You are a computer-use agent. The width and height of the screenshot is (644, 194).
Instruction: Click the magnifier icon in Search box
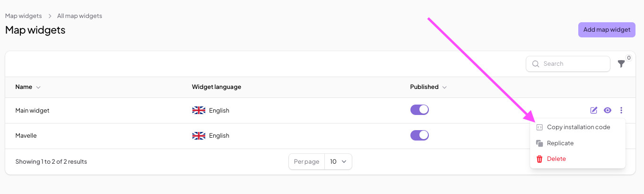[x=536, y=64]
